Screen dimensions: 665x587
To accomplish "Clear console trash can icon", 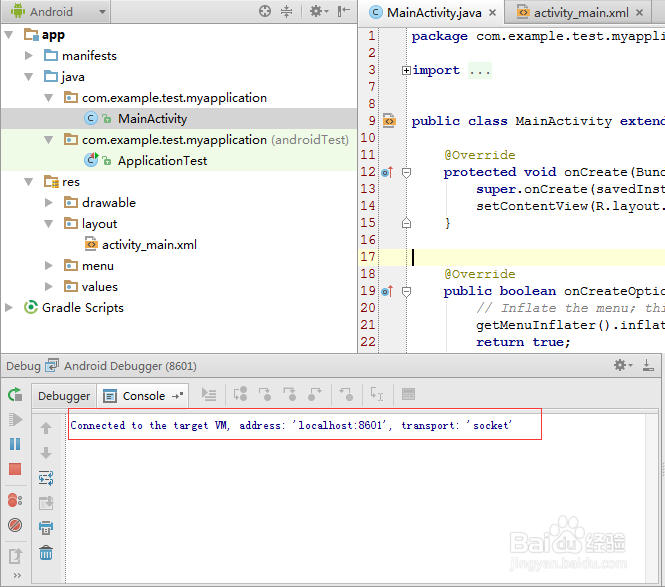I will click(46, 553).
